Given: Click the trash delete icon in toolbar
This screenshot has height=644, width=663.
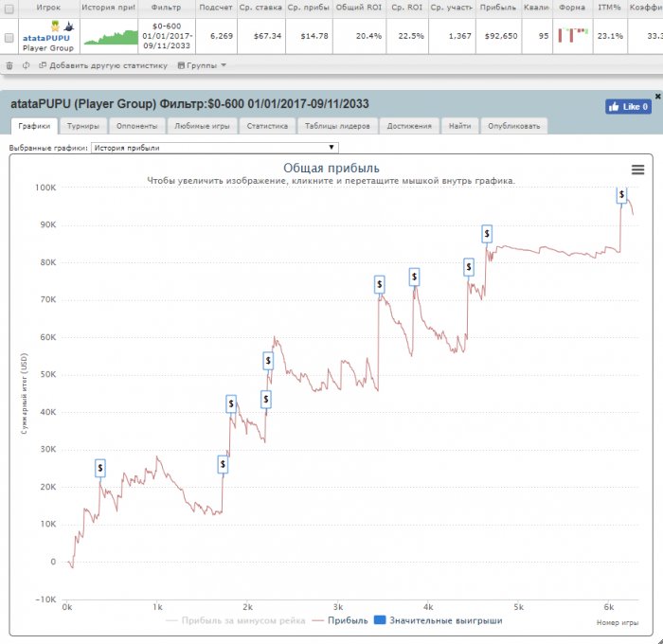Looking at the screenshot, I should 9,65.
